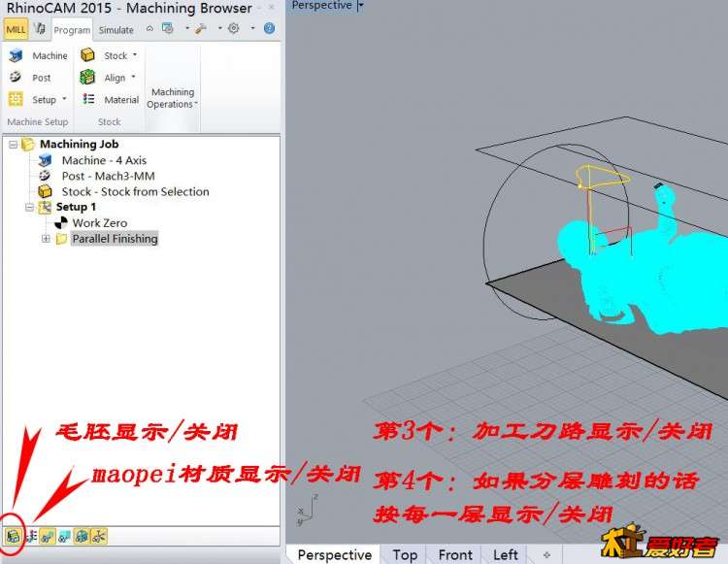
Task: Click the Machine ribbon icon
Action: 16,55
